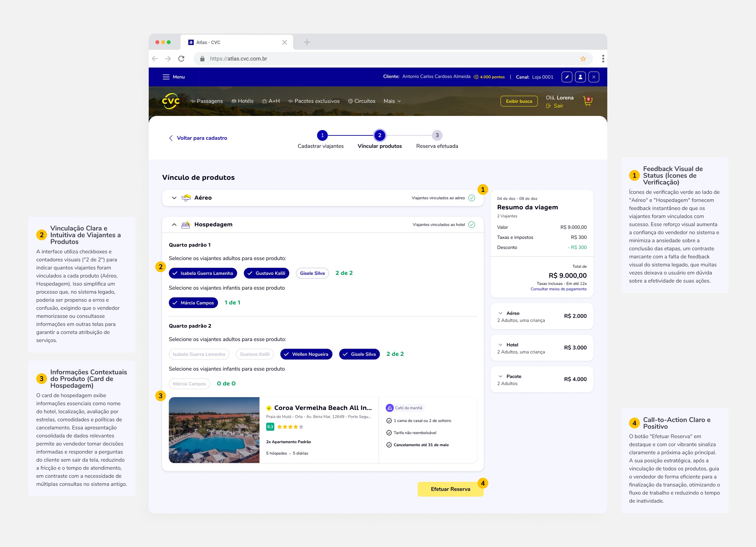This screenshot has height=547, width=756.
Task: Open the Hotéis menu item
Action: click(242, 101)
